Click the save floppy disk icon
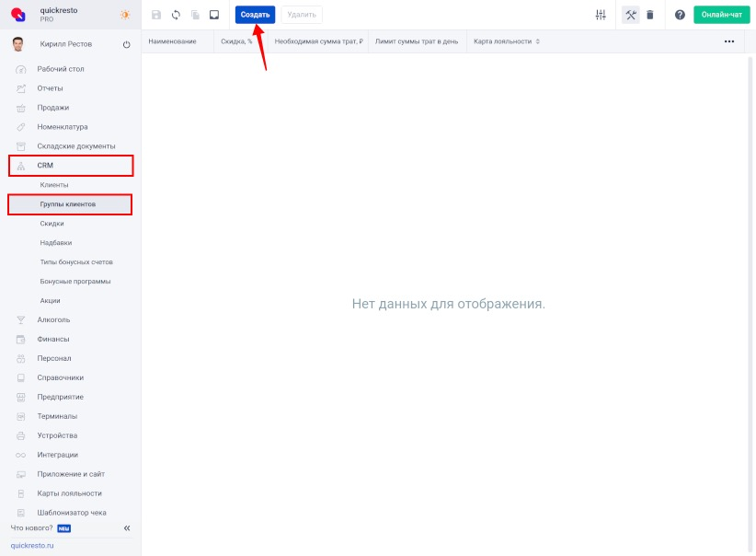Viewport: 756px width, 556px height. pyautogui.click(x=156, y=15)
